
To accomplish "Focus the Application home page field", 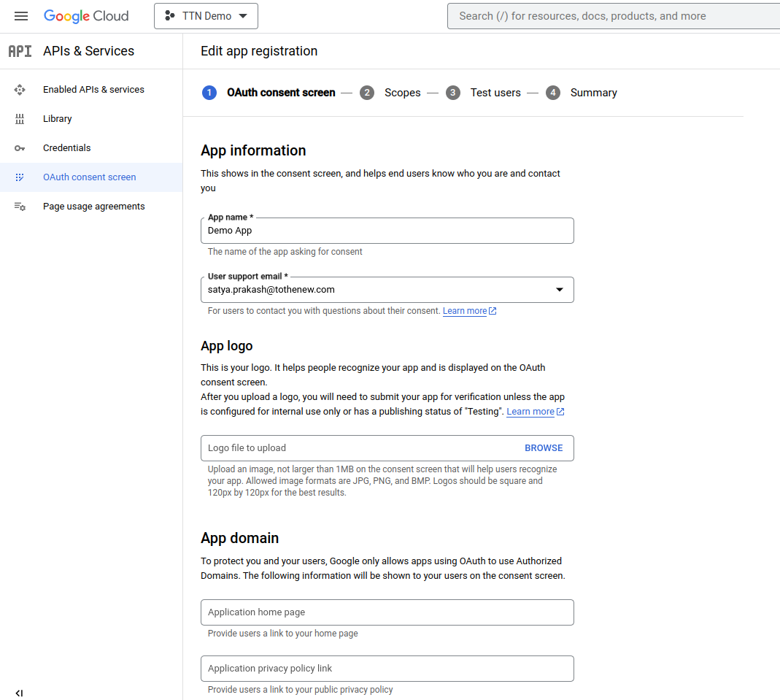I will point(387,612).
